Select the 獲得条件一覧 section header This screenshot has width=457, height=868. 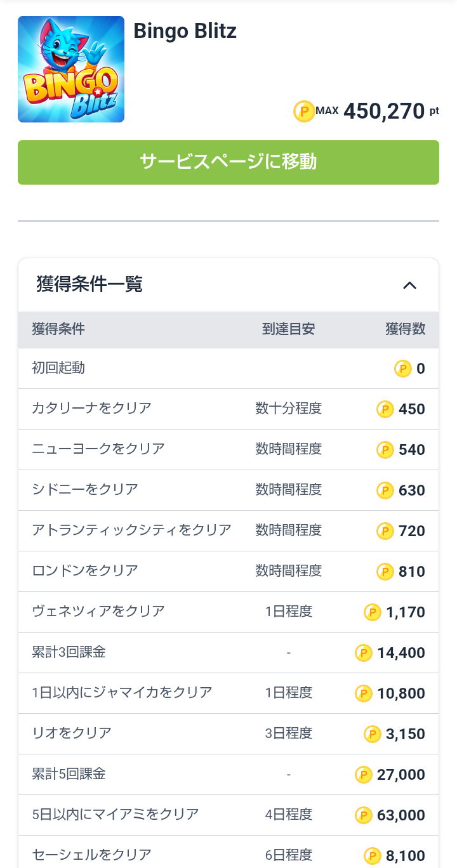pyautogui.click(x=89, y=284)
